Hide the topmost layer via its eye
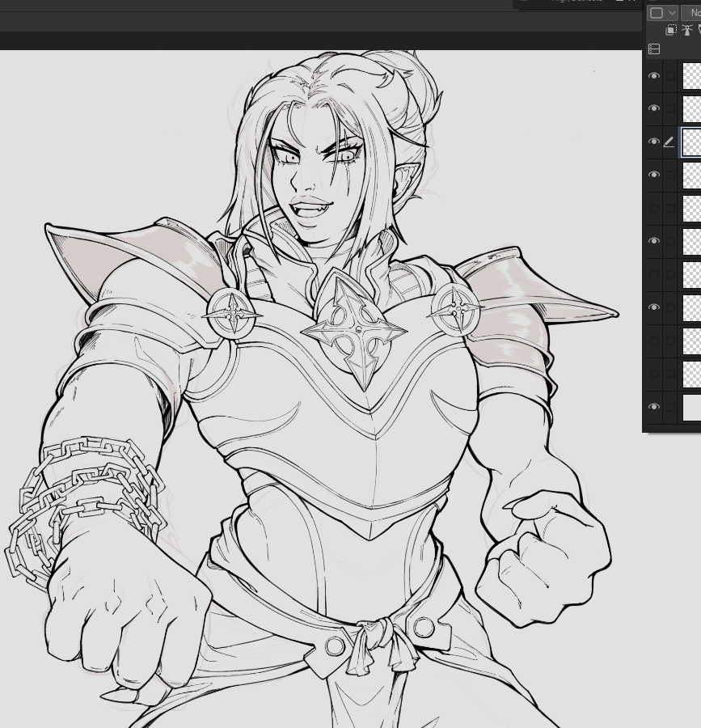 (654, 76)
